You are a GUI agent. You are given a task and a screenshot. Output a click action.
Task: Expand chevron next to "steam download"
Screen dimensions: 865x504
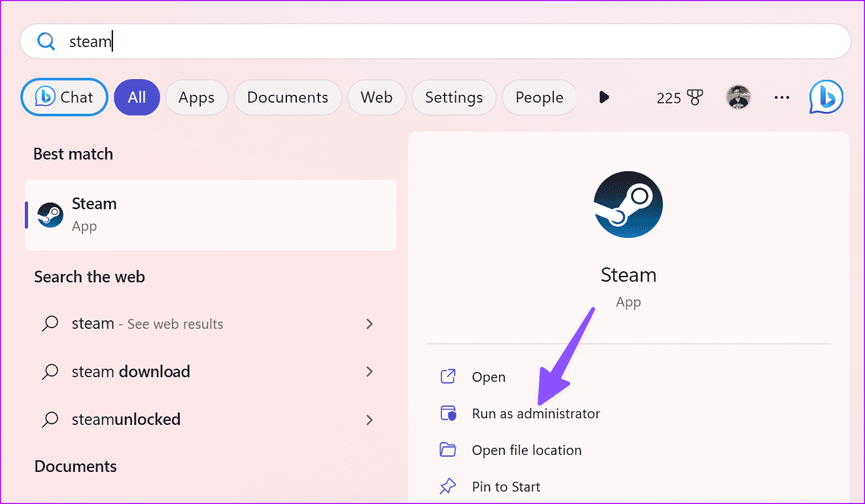pyautogui.click(x=369, y=371)
